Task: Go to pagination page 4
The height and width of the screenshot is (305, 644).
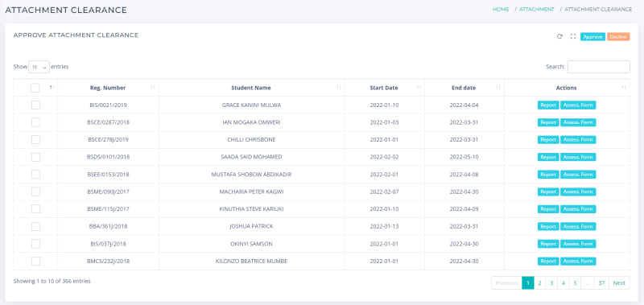Action: (x=563, y=282)
